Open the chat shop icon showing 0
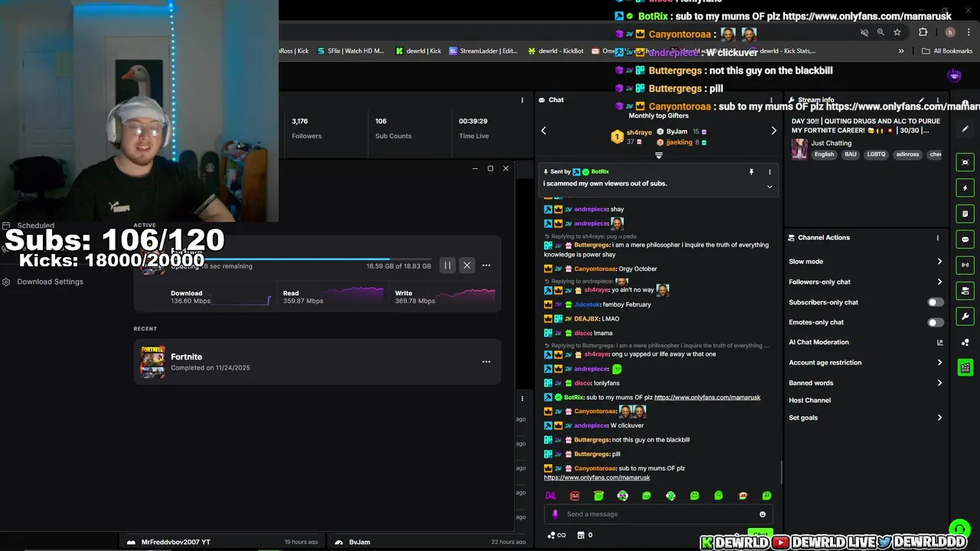980x551 pixels. point(585,535)
